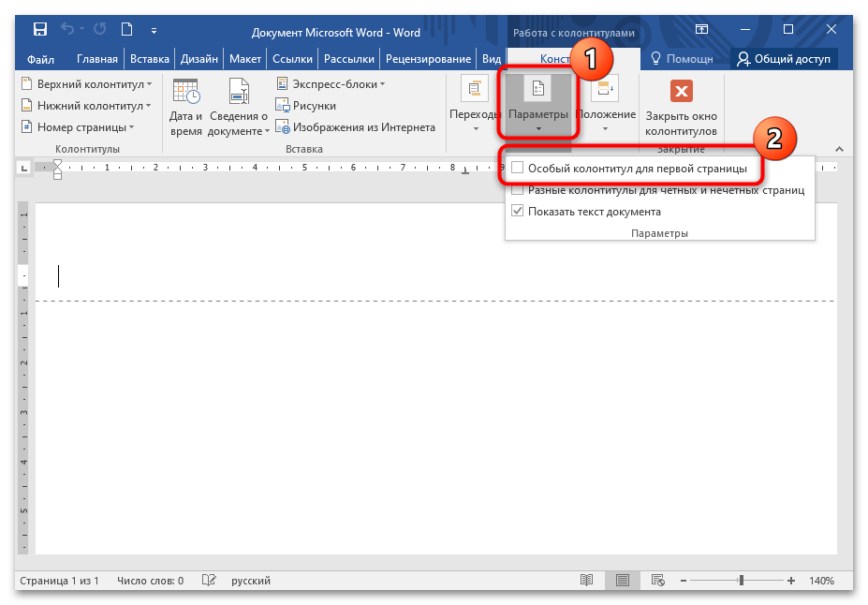Image resolution: width=868 pixels, height=605 pixels.
Task: Open the Insert (Вставка) tab
Action: coord(150,59)
